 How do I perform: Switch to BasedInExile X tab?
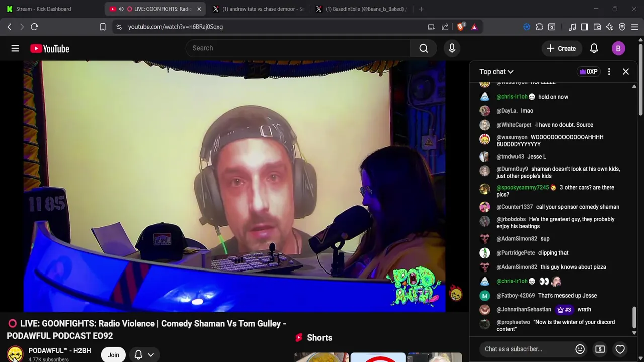pos(362,9)
